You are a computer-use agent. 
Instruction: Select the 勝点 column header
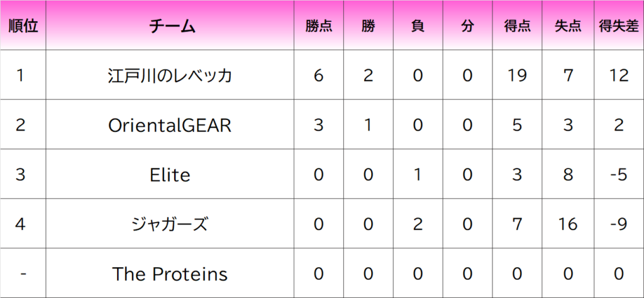click(318, 26)
